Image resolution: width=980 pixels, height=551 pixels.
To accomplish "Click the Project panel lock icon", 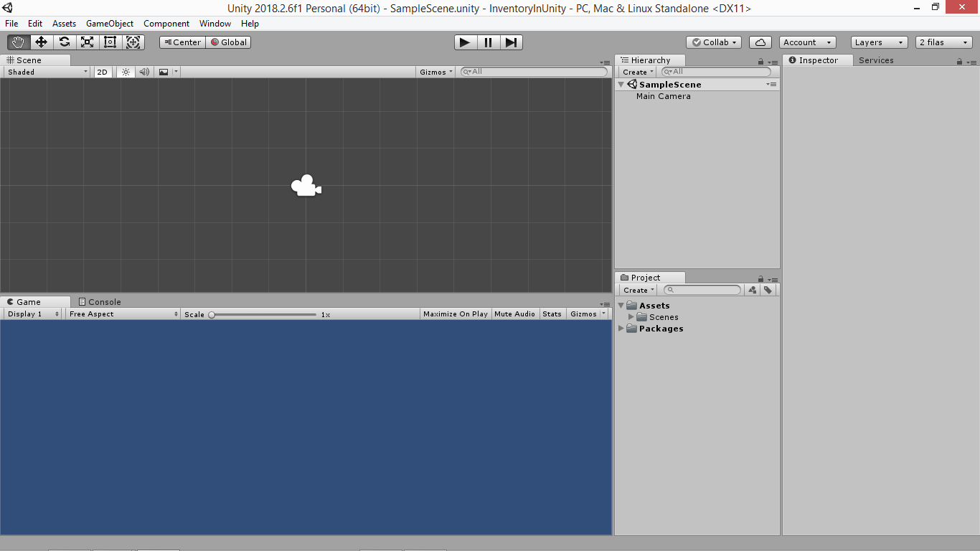I will tap(760, 278).
